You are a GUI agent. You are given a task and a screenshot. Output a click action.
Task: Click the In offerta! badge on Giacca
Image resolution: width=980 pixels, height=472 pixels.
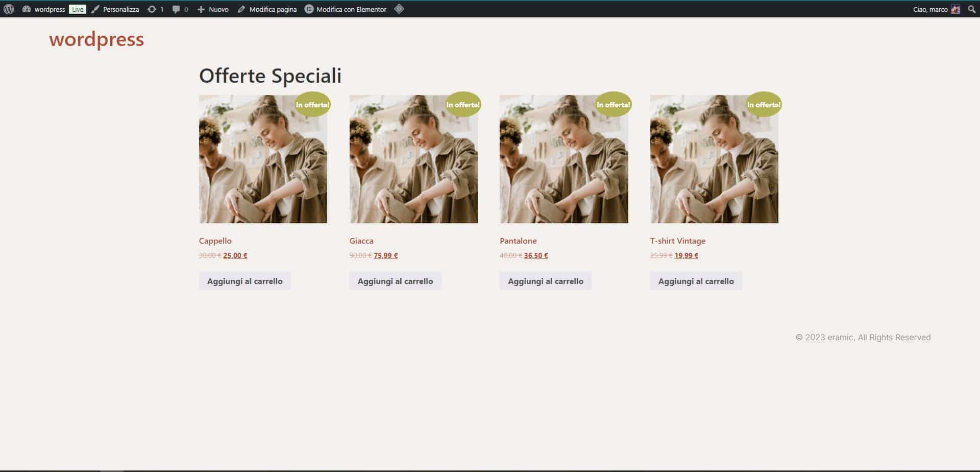pos(463,104)
